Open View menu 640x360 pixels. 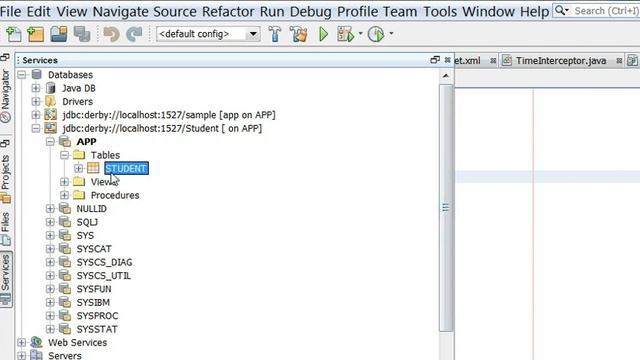(x=72, y=11)
